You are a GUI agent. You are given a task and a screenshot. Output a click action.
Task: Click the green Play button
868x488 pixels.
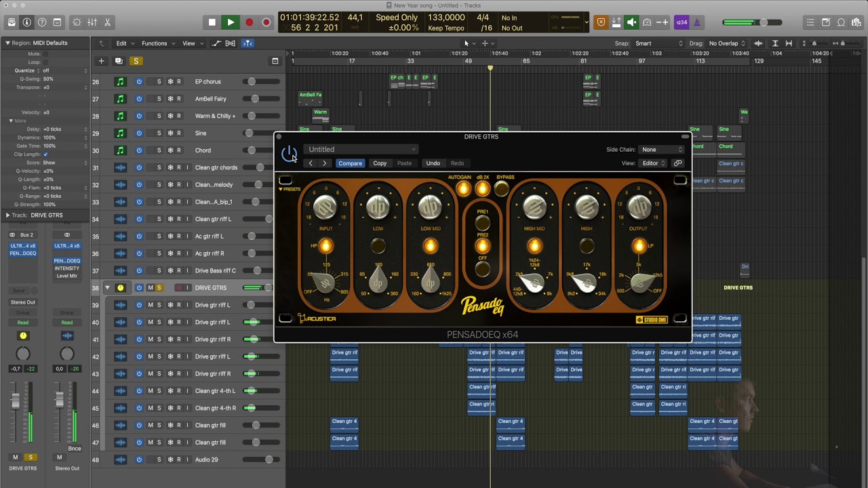231,22
